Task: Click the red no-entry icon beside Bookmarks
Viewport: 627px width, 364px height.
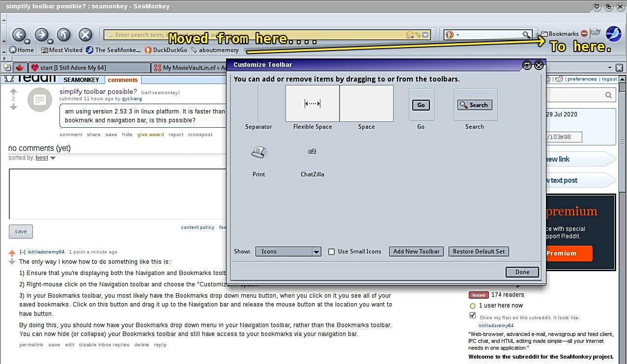Action: point(584,34)
